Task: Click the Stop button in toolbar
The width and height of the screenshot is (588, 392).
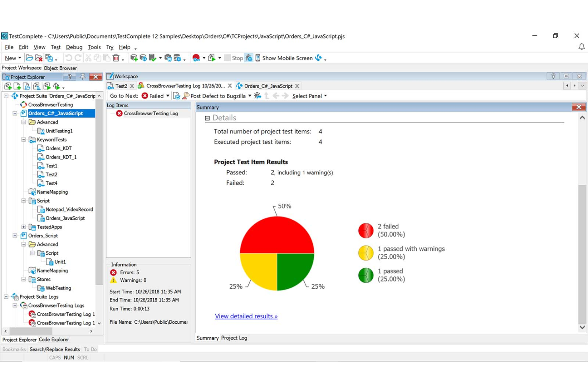Action: coord(234,58)
